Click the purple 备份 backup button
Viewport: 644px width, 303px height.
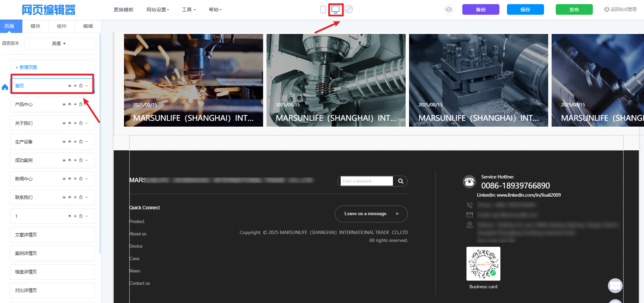coord(481,9)
